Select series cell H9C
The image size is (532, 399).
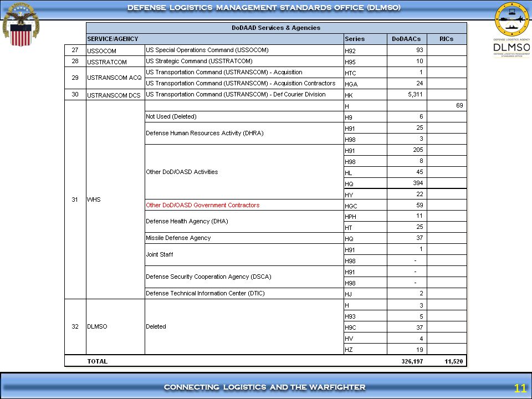click(x=365, y=328)
